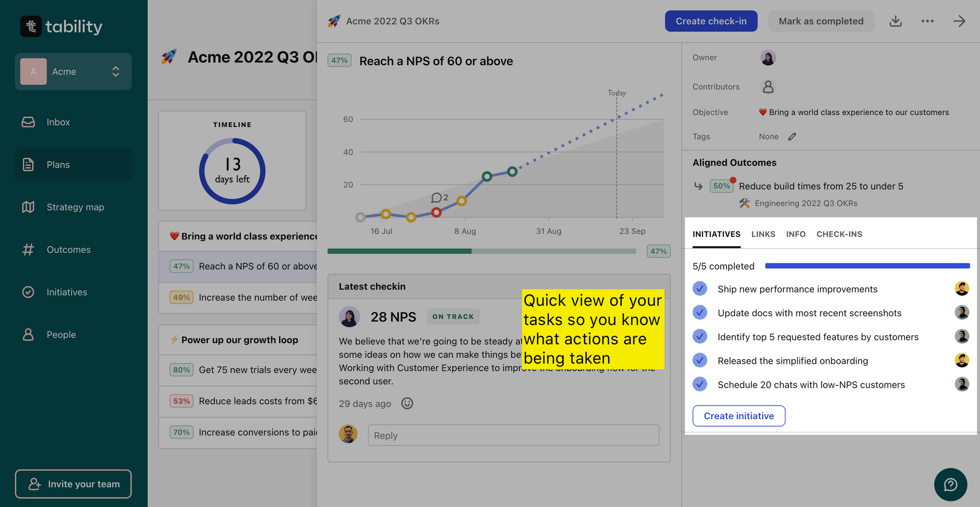Click the Create check-in button
The width and height of the screenshot is (980, 507).
click(711, 21)
